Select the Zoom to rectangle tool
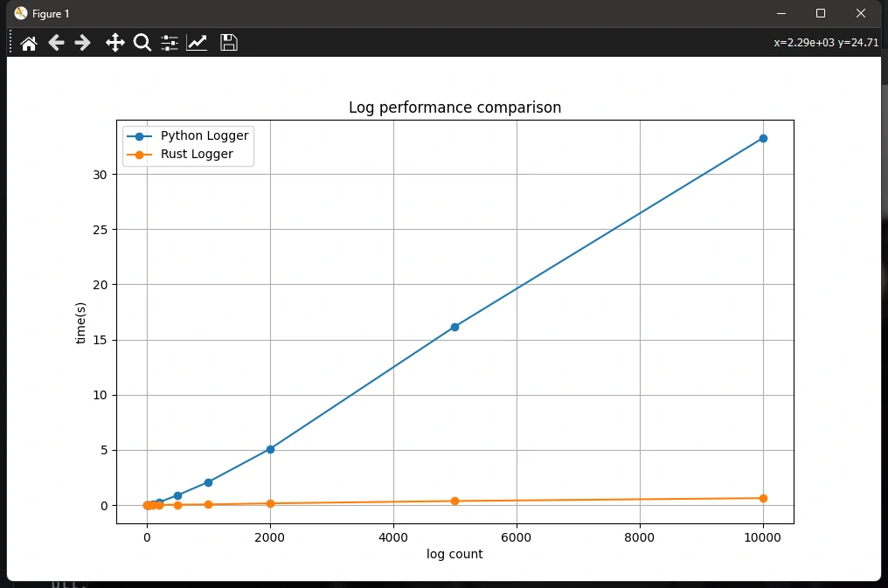Viewport: 888px width, 588px height. coord(142,43)
